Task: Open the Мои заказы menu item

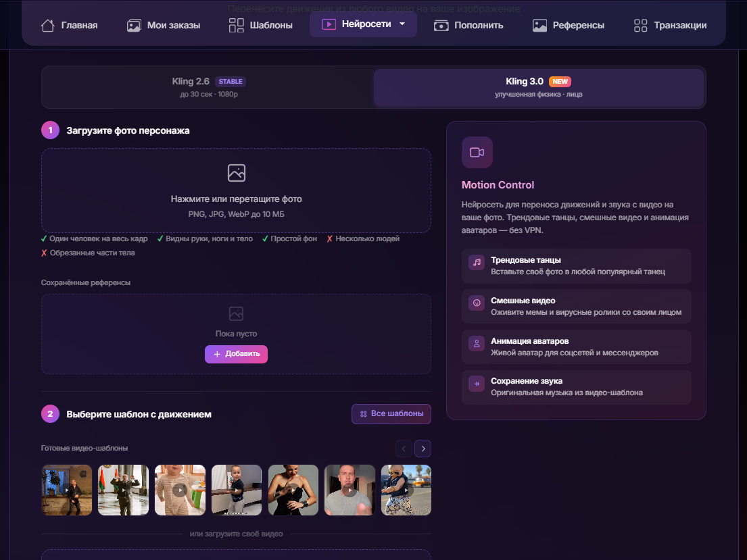Action: [164, 25]
